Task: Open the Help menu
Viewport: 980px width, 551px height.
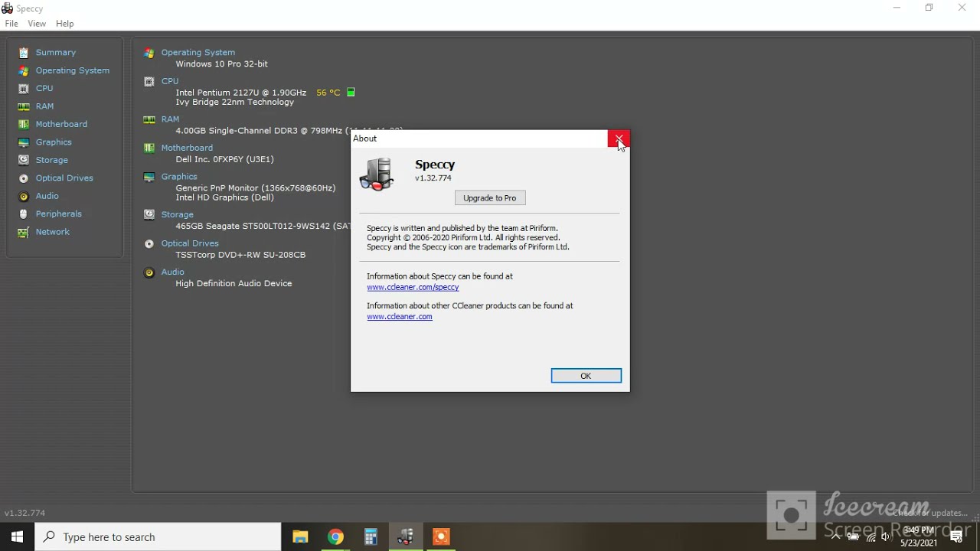Action: tap(65, 24)
